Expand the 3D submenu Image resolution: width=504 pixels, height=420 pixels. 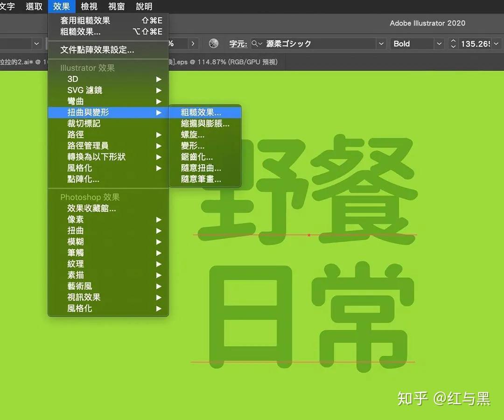108,79
